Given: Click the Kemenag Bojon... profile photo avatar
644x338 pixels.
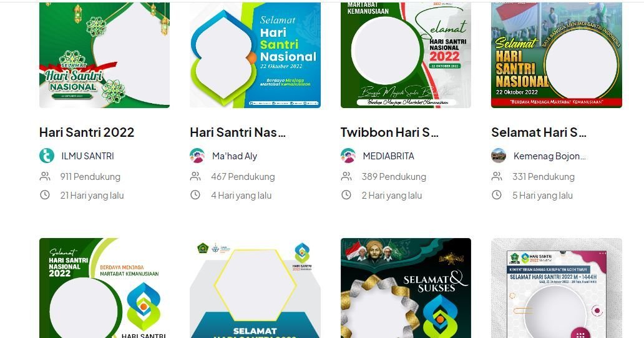Looking at the screenshot, I should point(499,156).
